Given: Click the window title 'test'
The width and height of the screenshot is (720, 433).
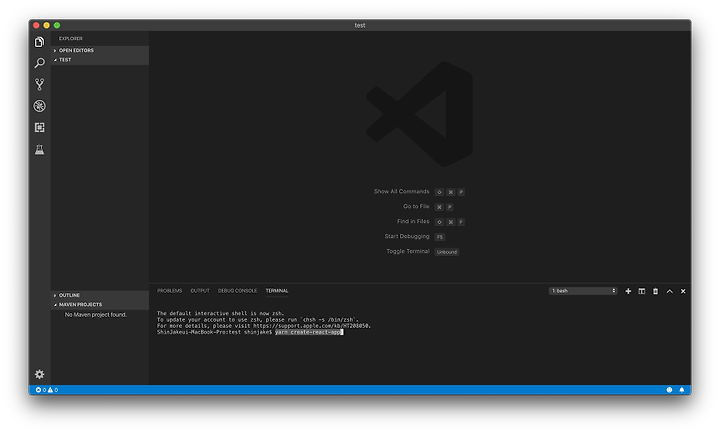Looking at the screenshot, I should [x=360, y=25].
